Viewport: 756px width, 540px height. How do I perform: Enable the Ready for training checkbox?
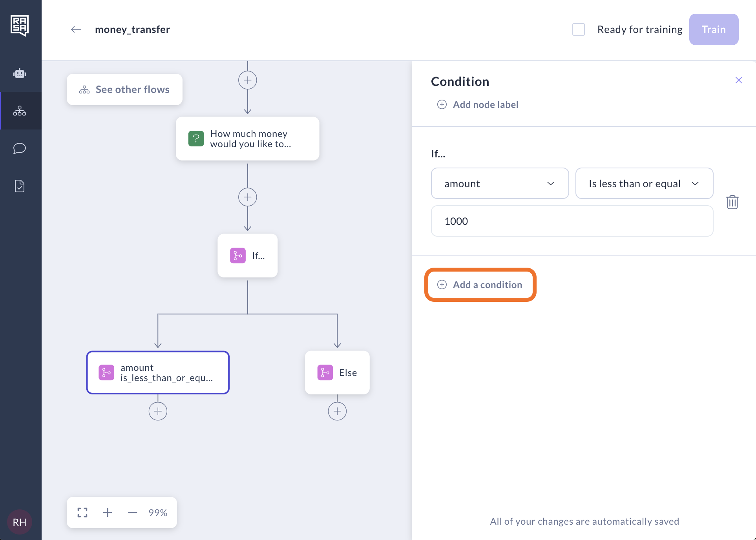tap(579, 29)
